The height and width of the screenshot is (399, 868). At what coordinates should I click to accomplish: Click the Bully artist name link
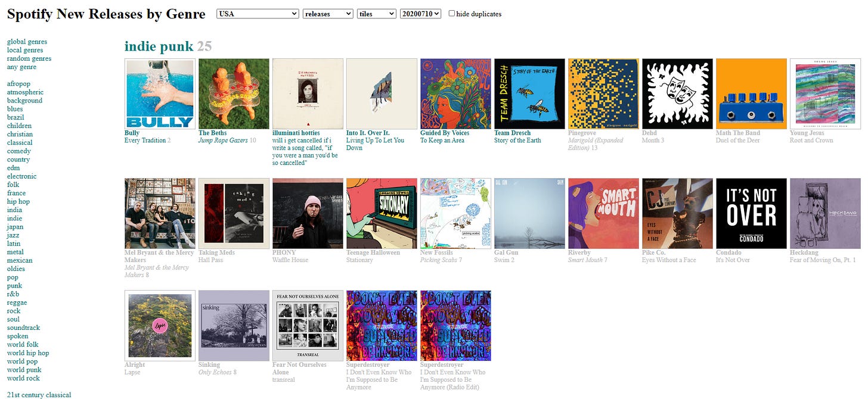tap(132, 133)
